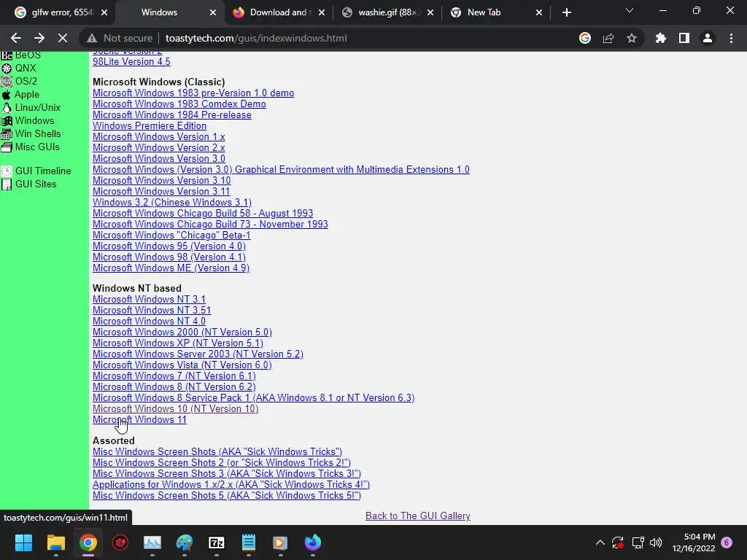The height and width of the screenshot is (560, 747).
Task: Click the Apple logo sidebar icon
Action: (6, 95)
